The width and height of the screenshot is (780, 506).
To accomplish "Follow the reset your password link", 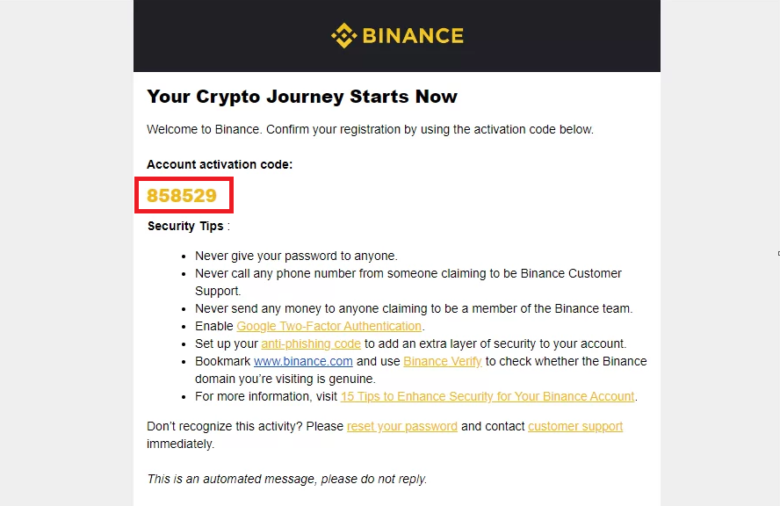I will click(x=402, y=426).
